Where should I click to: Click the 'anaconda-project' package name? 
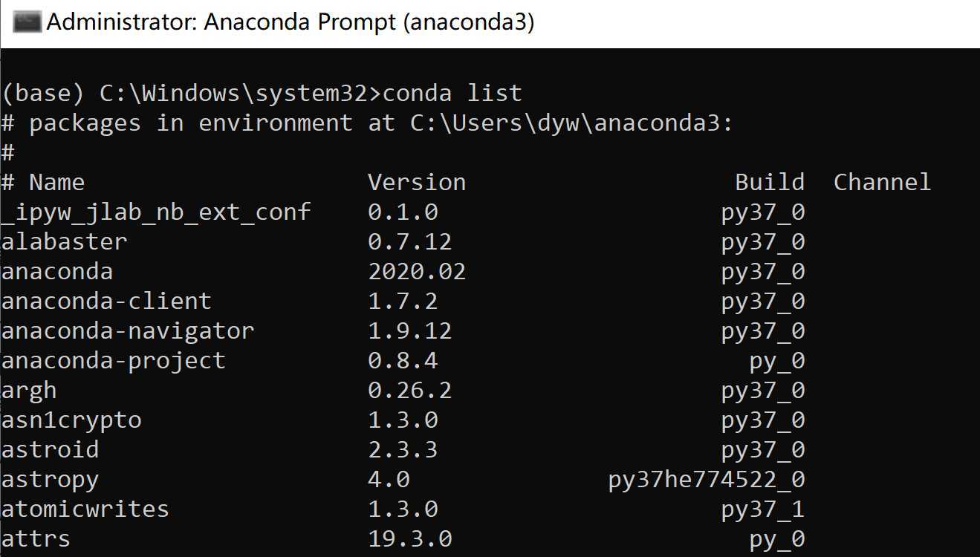point(114,361)
